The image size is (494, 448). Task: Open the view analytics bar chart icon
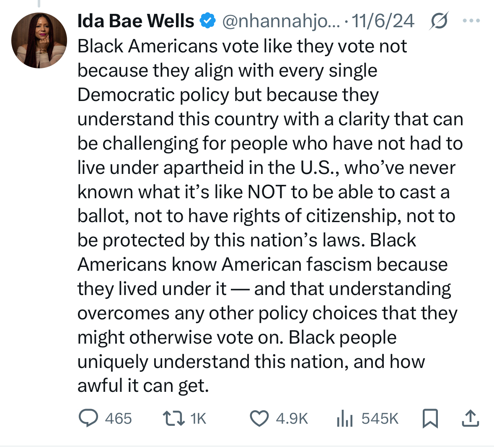pos(345,418)
